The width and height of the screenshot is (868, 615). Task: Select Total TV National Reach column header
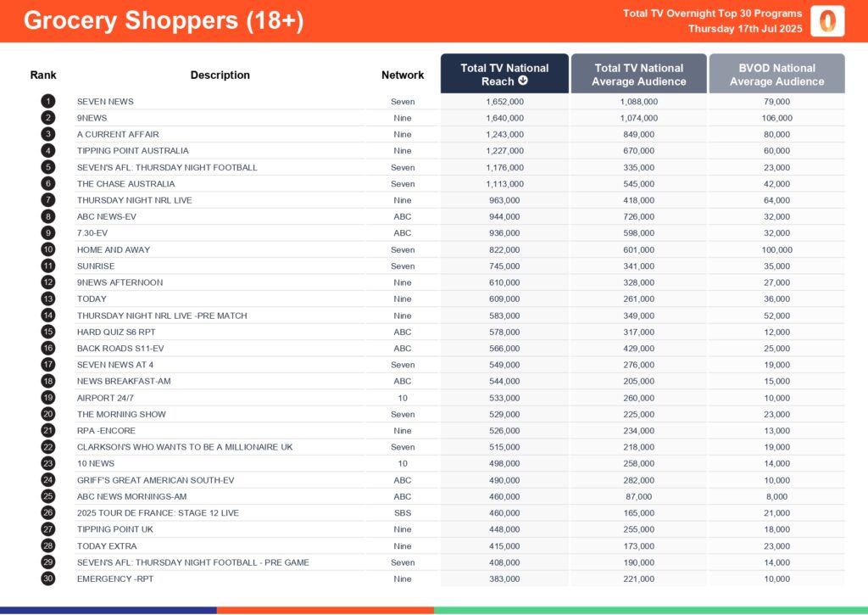coord(504,74)
